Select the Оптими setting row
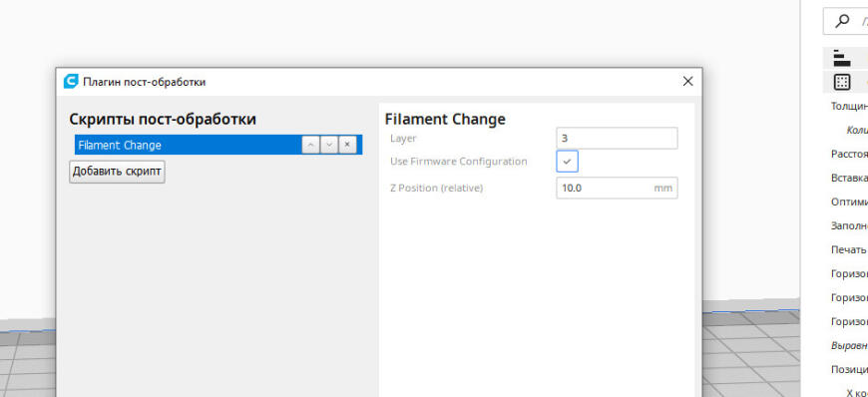Screen dimensions: 868x397 tap(849, 201)
